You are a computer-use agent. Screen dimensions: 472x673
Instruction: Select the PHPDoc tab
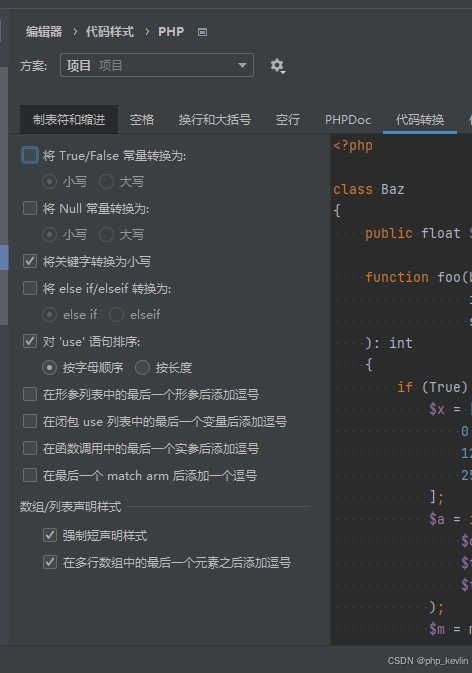348,120
